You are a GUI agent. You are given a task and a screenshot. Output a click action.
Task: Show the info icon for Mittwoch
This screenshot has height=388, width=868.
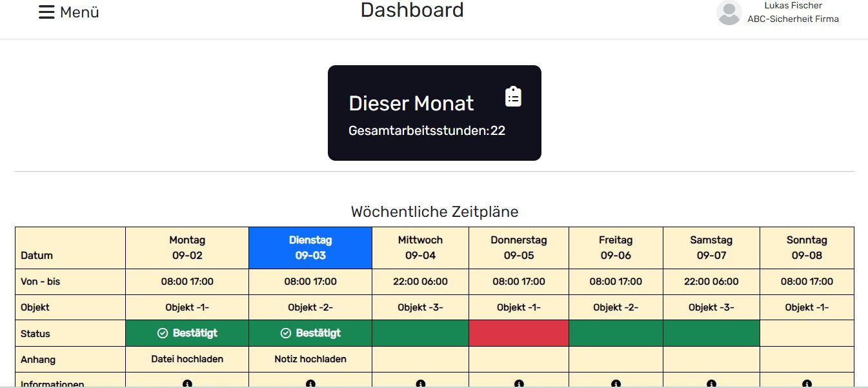click(x=421, y=383)
